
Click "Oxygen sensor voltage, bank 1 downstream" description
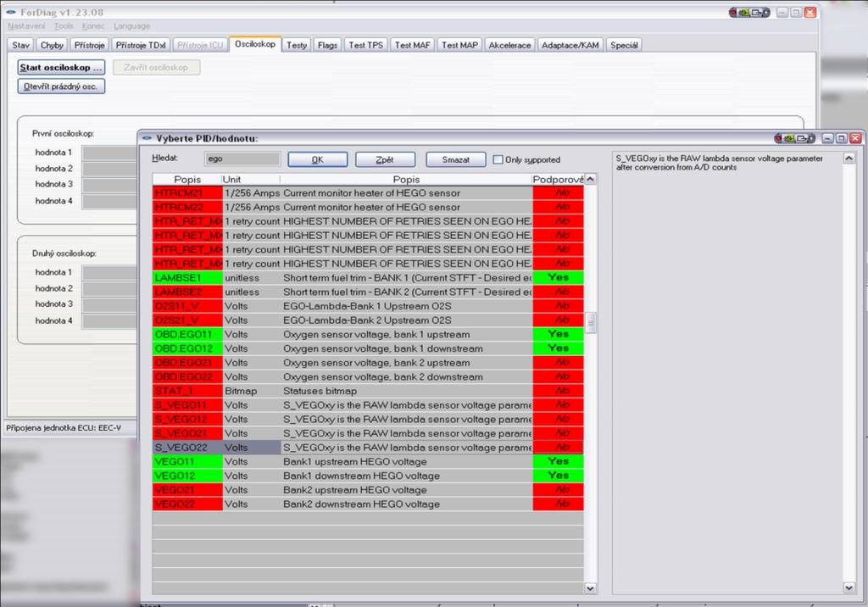coord(383,348)
